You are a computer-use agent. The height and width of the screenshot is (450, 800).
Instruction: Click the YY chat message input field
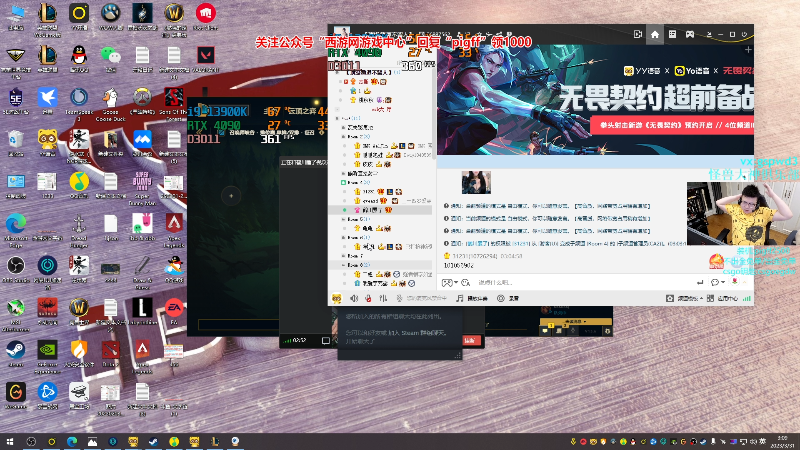point(582,282)
